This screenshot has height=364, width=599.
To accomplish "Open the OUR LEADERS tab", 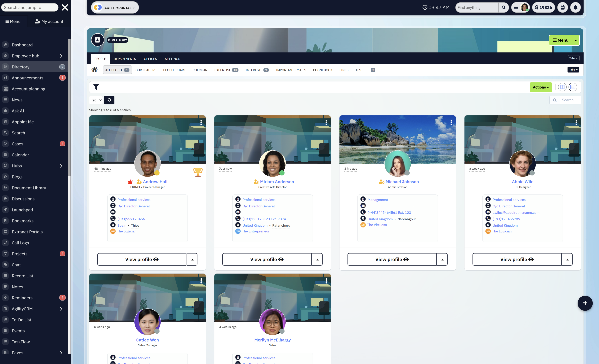I will [x=146, y=70].
